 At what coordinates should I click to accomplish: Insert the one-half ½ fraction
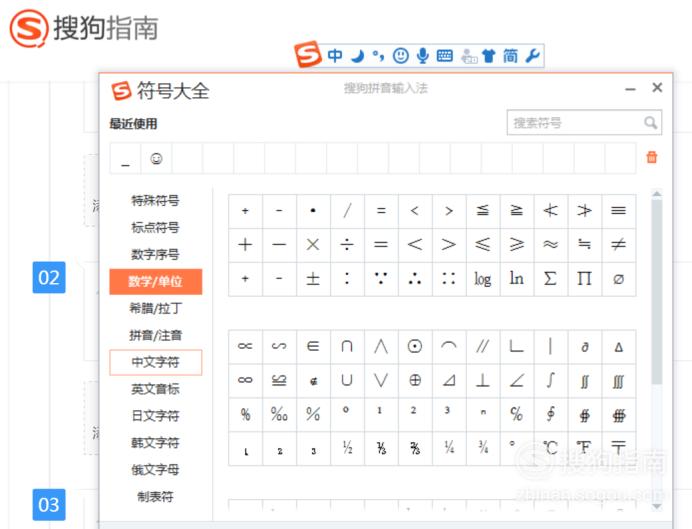[x=347, y=448]
